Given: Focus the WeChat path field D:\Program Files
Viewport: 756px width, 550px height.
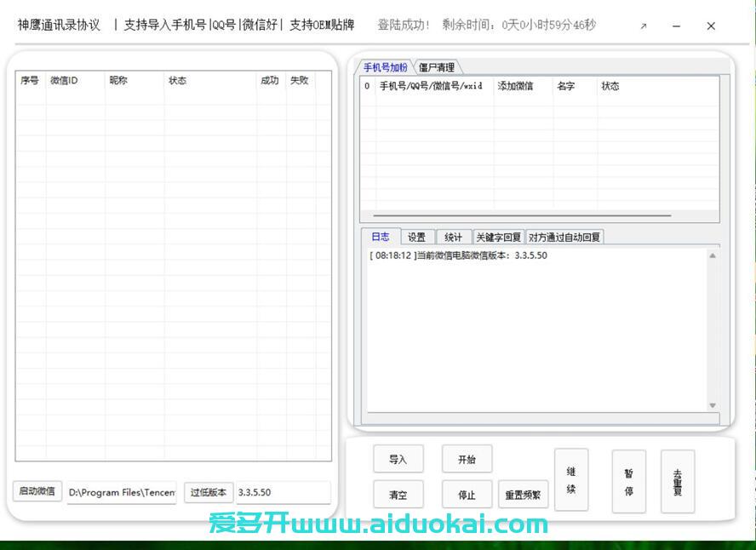Looking at the screenshot, I should coord(122,492).
